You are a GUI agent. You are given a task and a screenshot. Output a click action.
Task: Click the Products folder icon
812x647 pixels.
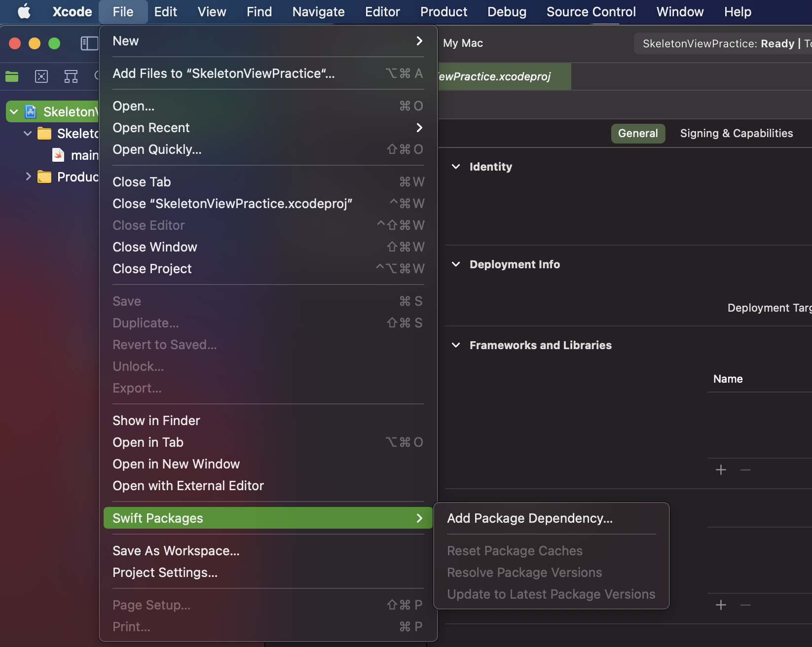click(44, 177)
